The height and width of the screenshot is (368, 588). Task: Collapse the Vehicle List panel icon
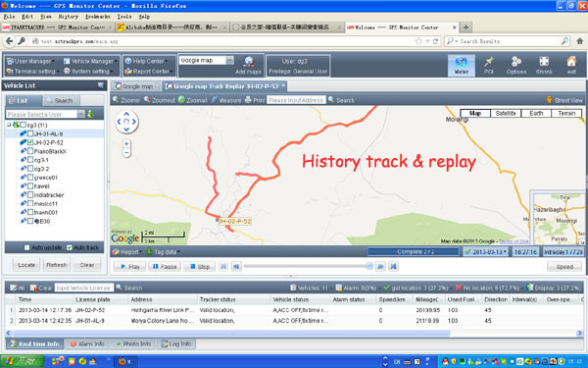pos(101,85)
